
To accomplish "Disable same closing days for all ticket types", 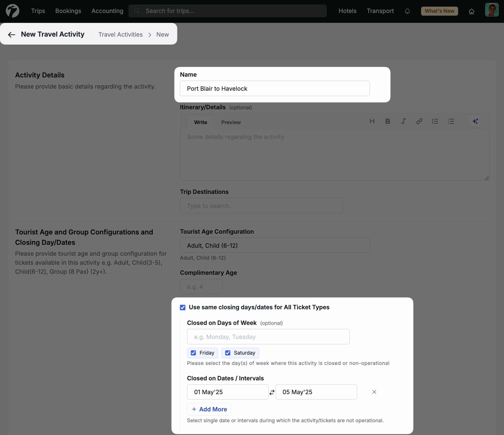I will point(183,307).
